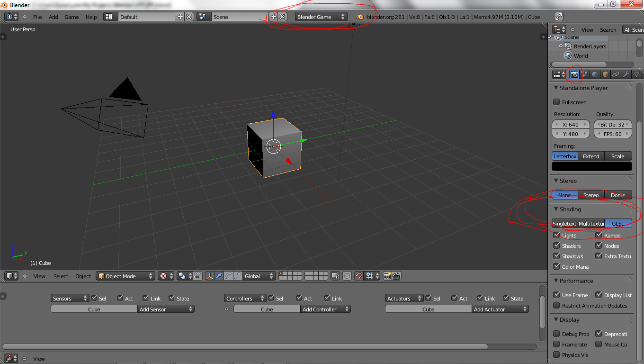
Task: Choose the Dome stereo option
Action: (618, 195)
